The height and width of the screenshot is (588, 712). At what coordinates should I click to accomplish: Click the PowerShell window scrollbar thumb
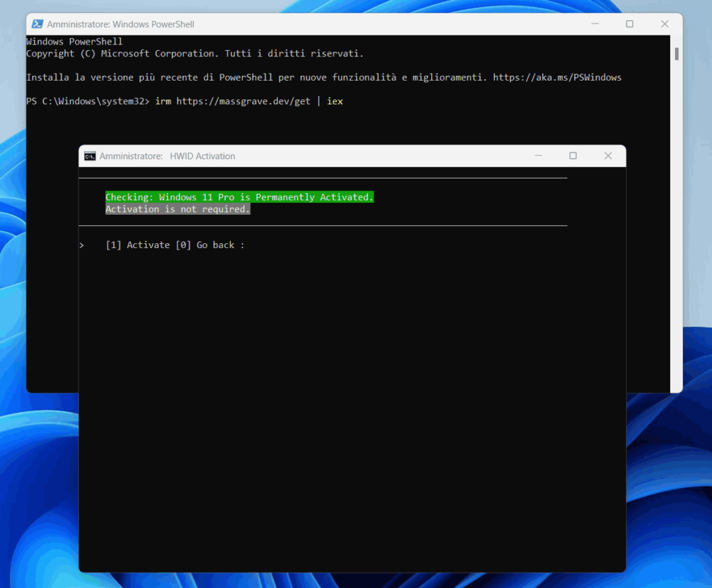pos(677,54)
